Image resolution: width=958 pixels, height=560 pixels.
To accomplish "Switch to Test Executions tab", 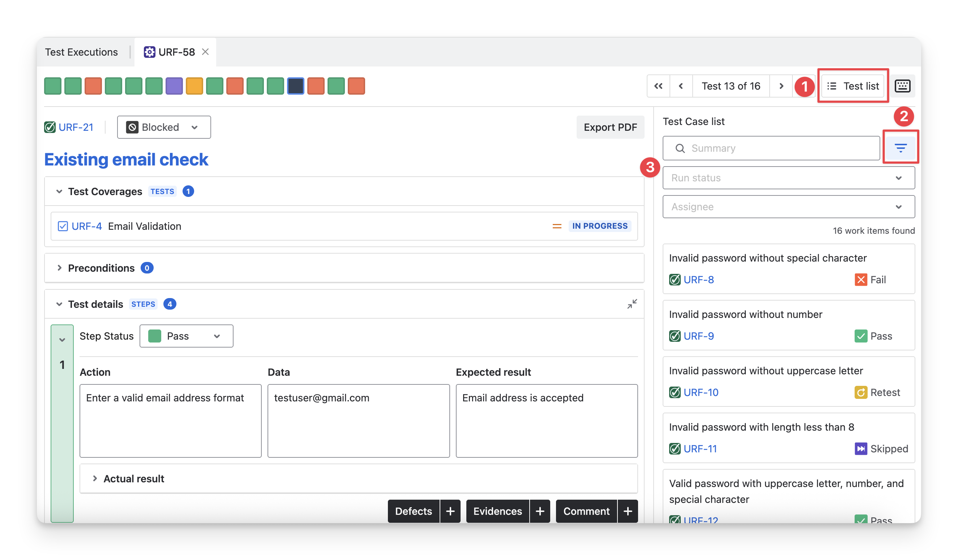I will click(81, 52).
